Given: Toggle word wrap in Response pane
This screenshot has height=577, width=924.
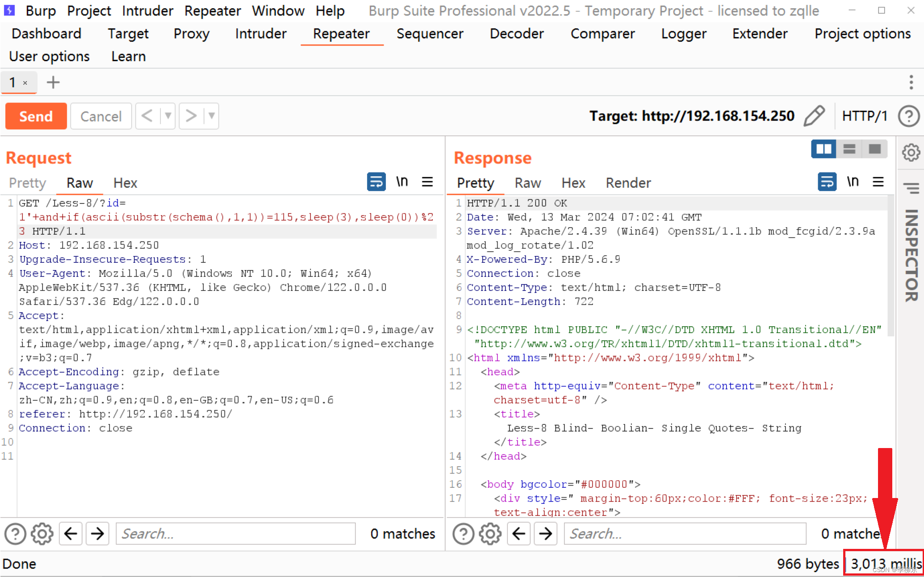Looking at the screenshot, I should tap(827, 182).
